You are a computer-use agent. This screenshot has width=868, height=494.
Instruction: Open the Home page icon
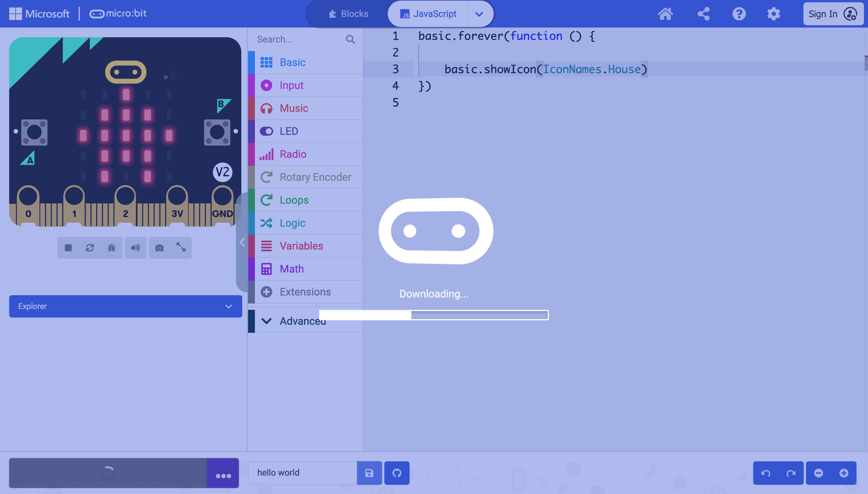665,14
